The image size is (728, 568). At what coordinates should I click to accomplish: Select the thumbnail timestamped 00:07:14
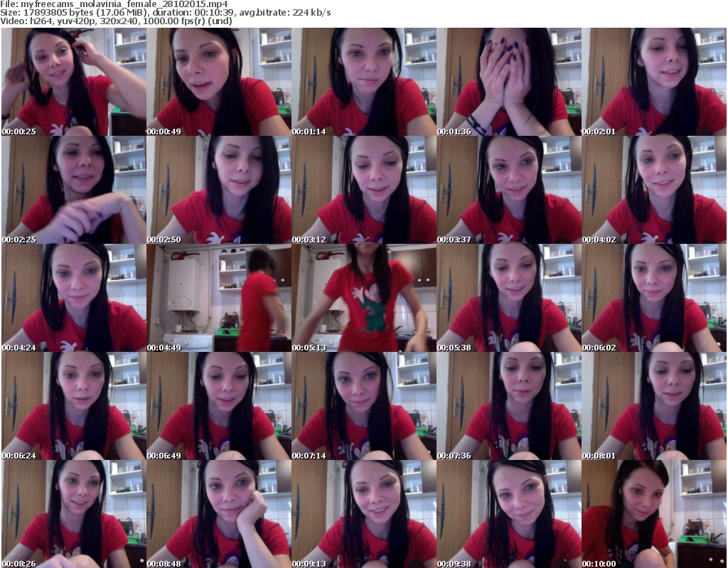(x=364, y=406)
